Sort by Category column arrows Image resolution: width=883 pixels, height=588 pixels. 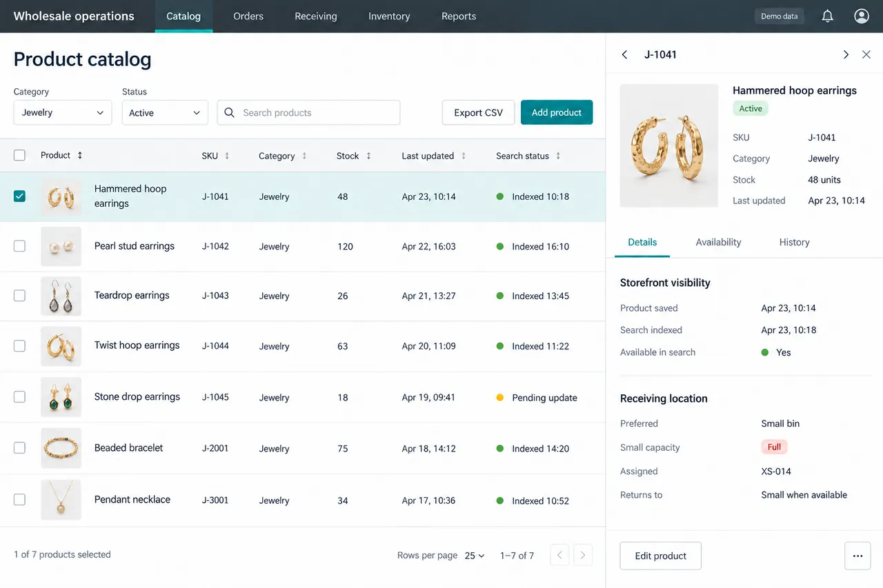(x=304, y=156)
